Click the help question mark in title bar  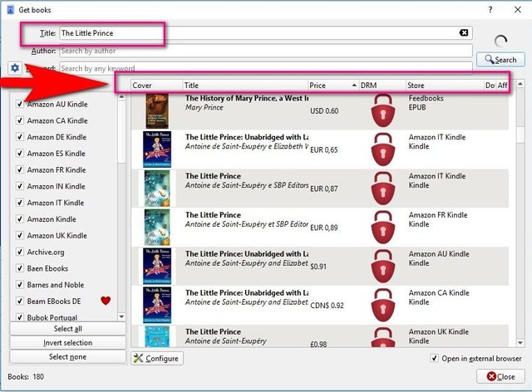pyautogui.click(x=490, y=9)
